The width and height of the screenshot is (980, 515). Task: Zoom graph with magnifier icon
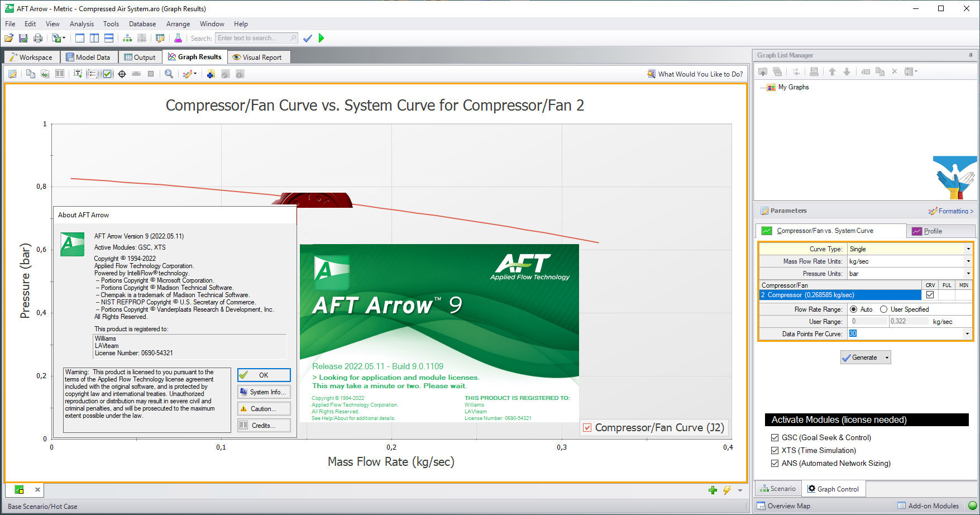tap(169, 74)
